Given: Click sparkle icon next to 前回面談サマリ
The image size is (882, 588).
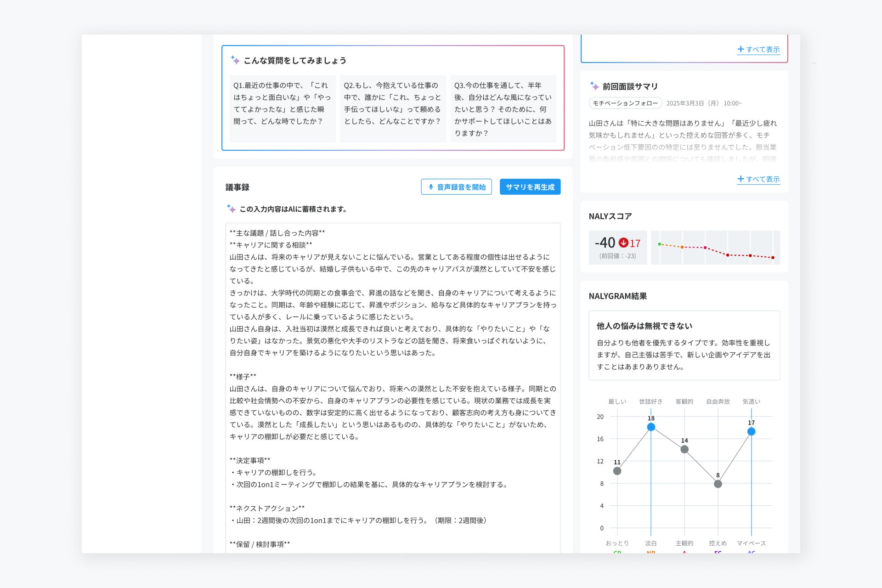Looking at the screenshot, I should pos(594,86).
